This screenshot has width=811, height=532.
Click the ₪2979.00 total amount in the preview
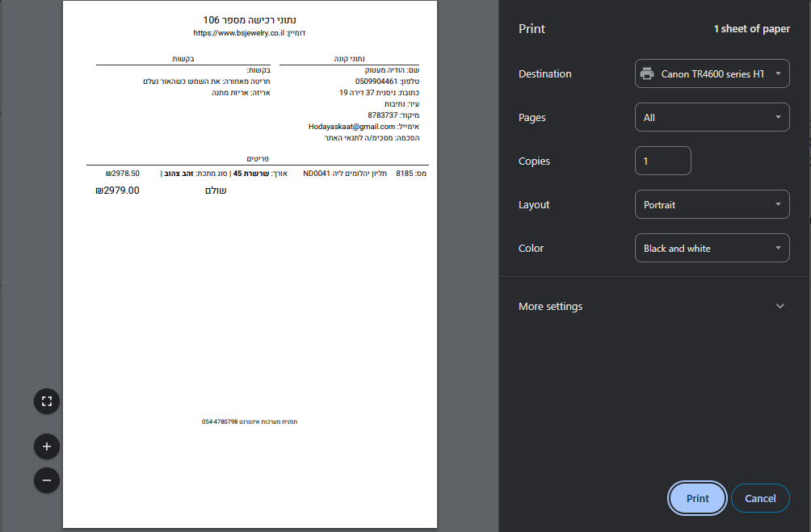click(x=117, y=191)
